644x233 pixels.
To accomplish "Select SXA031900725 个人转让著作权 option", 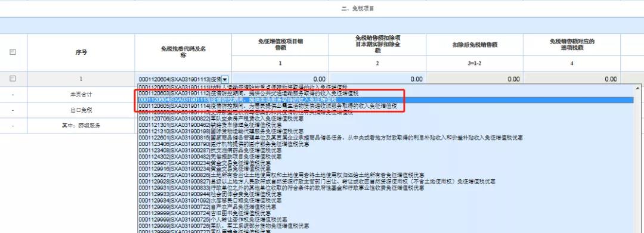I will [x=212, y=219].
